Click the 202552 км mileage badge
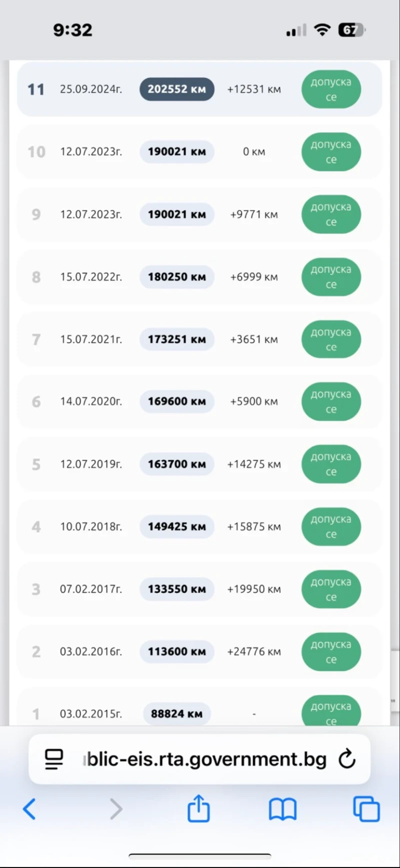This screenshot has height=868, width=400. tap(176, 89)
